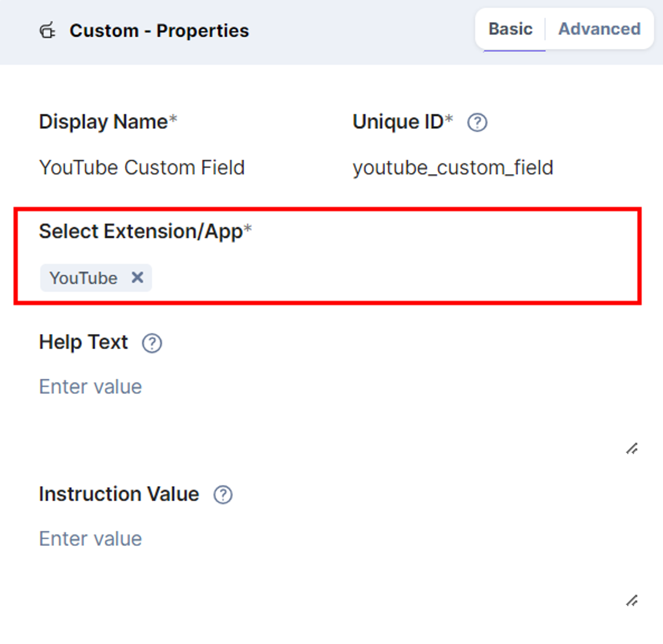Switch to the Basic tab
This screenshot has width=663, height=644.
coord(510,29)
